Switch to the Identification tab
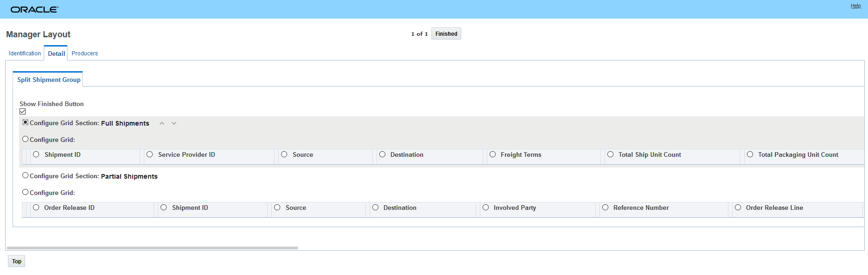This screenshot has height=275, width=868. pyautogui.click(x=25, y=54)
